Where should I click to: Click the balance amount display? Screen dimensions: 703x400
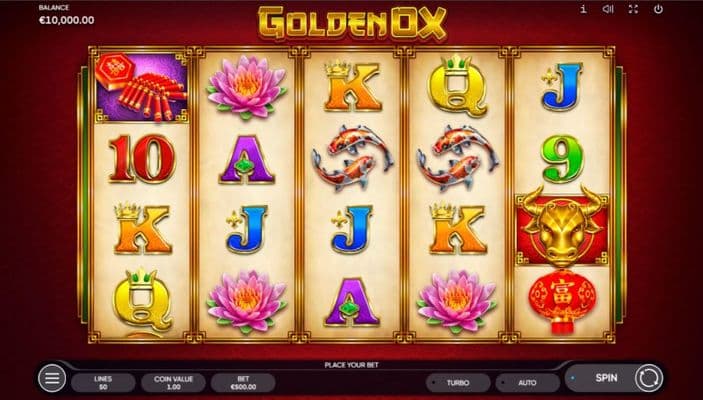[66, 20]
